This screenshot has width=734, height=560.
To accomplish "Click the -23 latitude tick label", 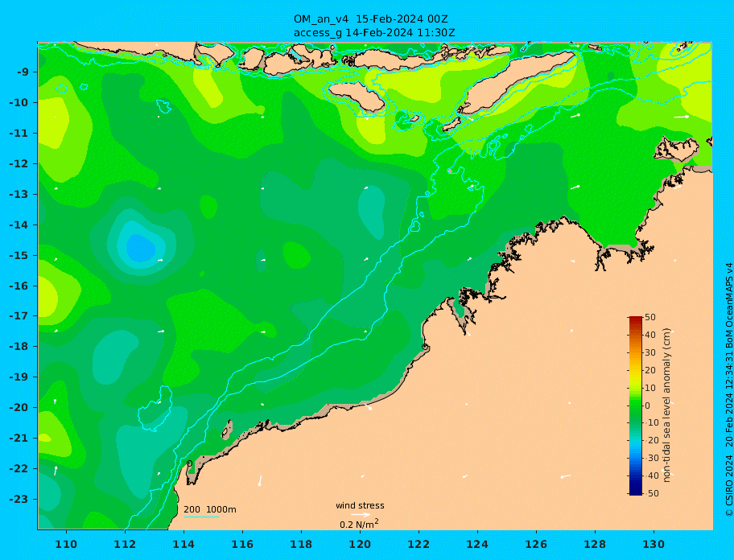I will coord(19,499).
